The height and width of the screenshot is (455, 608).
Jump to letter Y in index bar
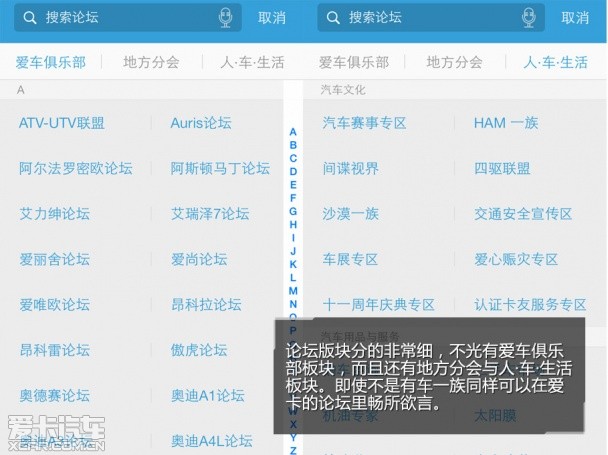(x=293, y=438)
